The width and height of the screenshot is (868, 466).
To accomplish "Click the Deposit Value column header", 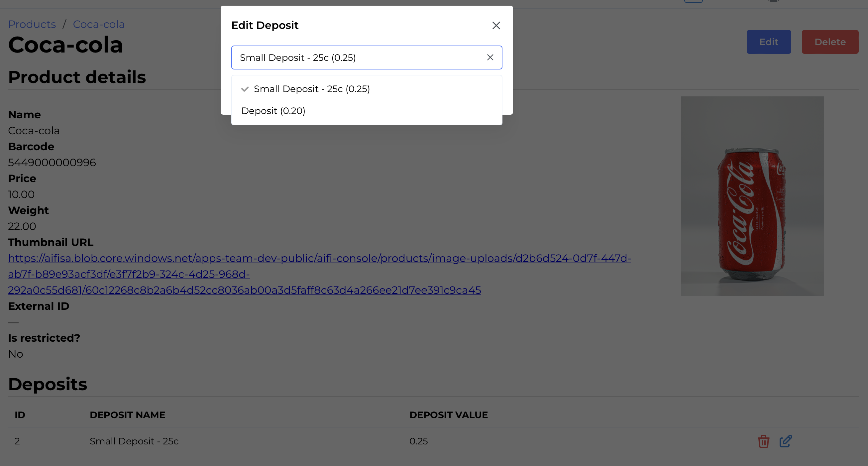I will [448, 415].
